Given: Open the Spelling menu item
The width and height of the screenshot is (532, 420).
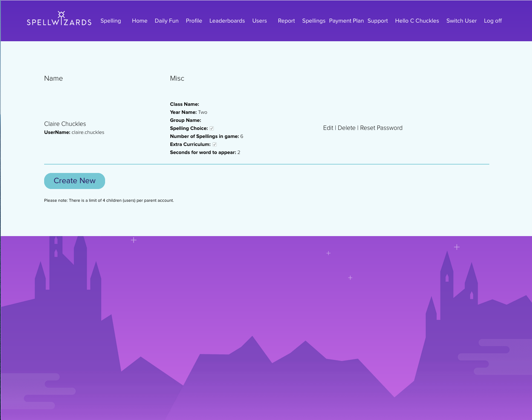Looking at the screenshot, I should [x=111, y=21].
